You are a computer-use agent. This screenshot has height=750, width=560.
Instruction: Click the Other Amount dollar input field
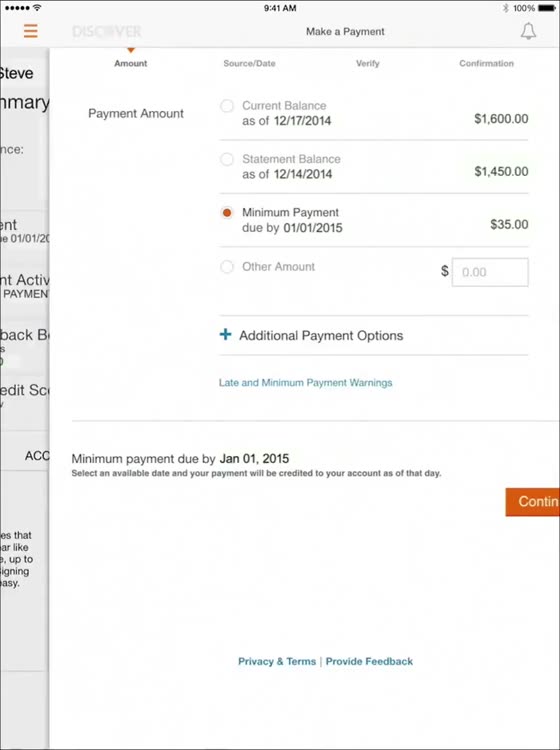(490, 272)
